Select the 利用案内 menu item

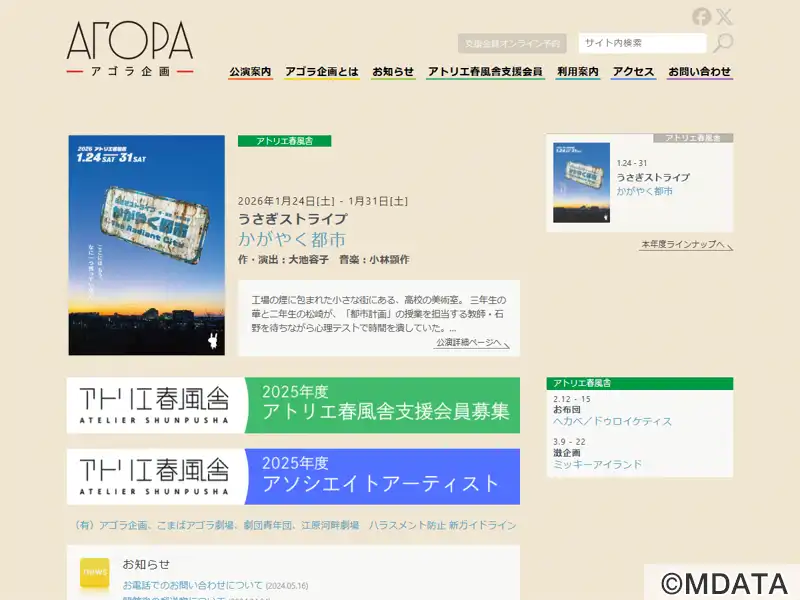[577, 72]
